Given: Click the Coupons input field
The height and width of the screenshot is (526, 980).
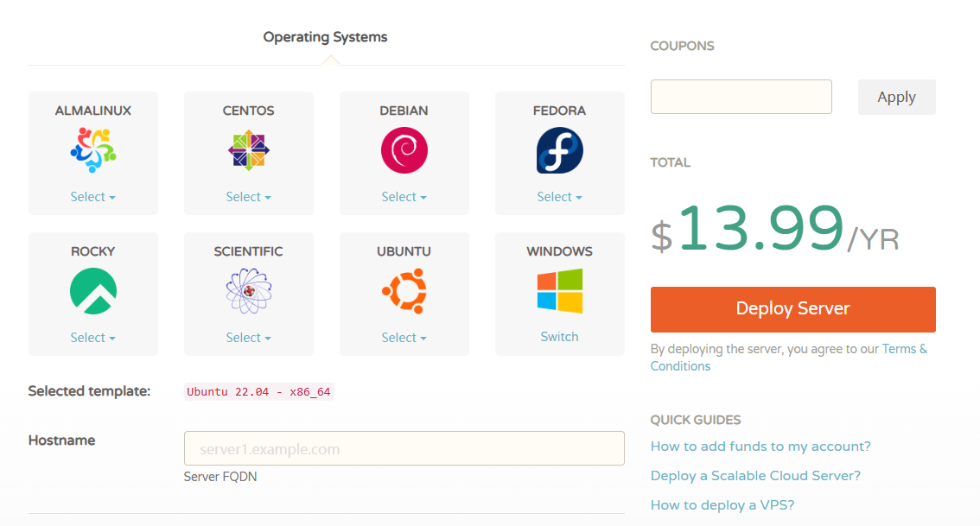Looking at the screenshot, I should (741, 97).
